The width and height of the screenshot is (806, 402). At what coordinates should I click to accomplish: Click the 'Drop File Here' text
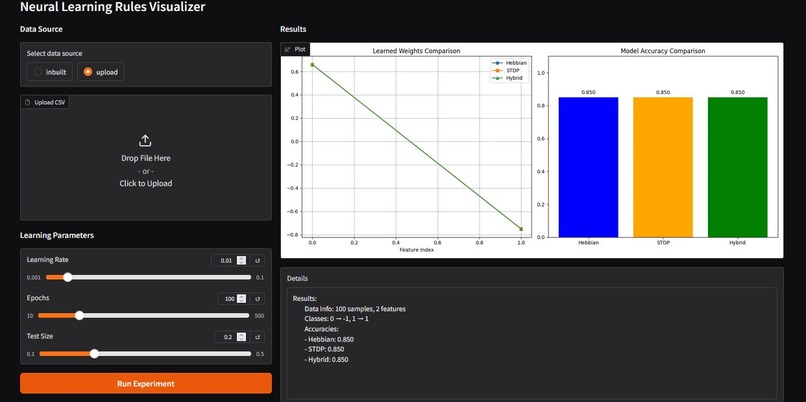pyautogui.click(x=146, y=158)
